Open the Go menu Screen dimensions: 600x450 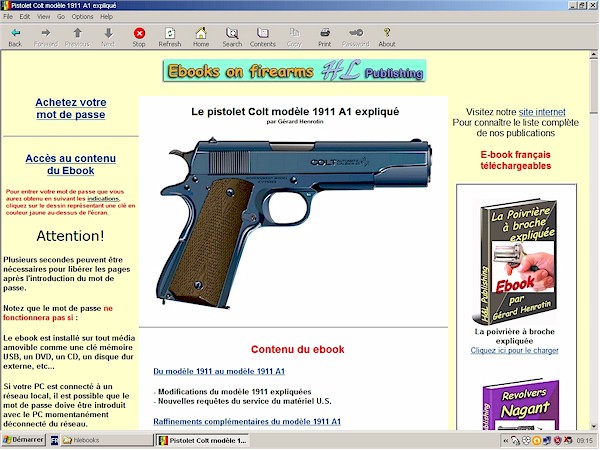(x=61, y=17)
